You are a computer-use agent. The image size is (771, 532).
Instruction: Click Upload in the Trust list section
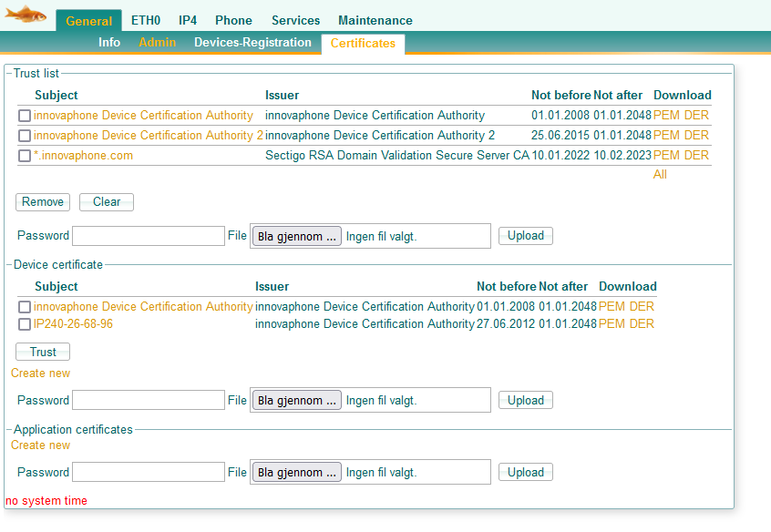526,236
